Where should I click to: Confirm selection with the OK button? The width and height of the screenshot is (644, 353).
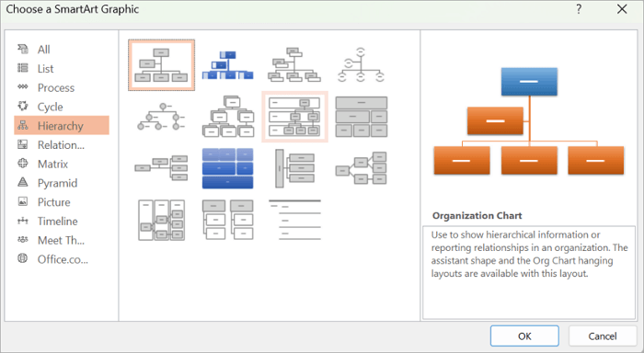pos(524,336)
